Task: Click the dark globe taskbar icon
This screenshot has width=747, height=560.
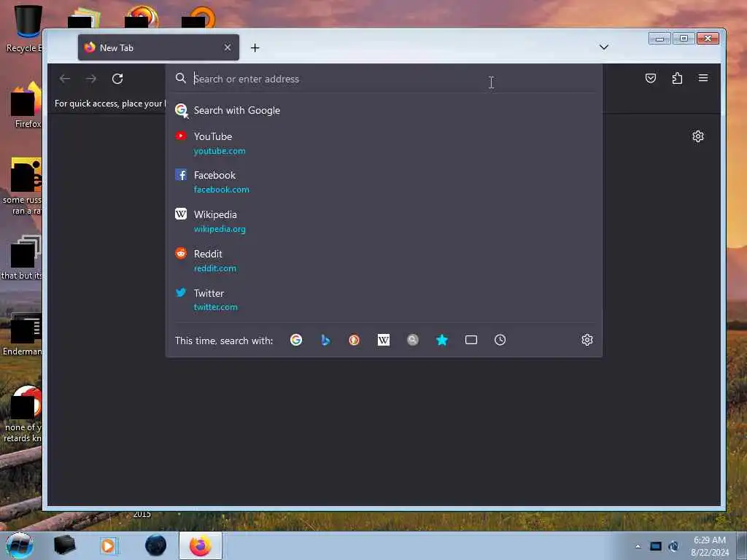Action: pos(156,545)
